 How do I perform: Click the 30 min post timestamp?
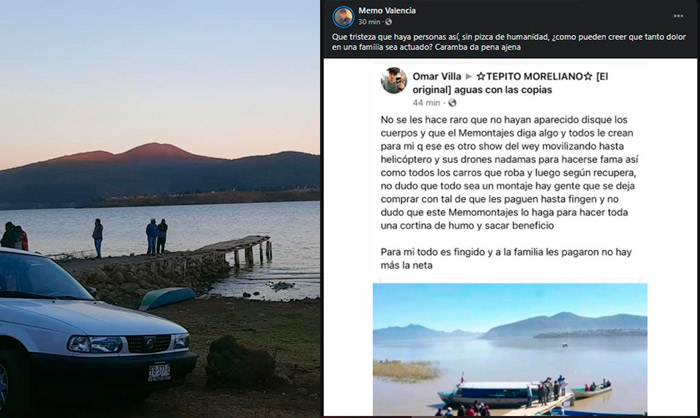coord(369,22)
